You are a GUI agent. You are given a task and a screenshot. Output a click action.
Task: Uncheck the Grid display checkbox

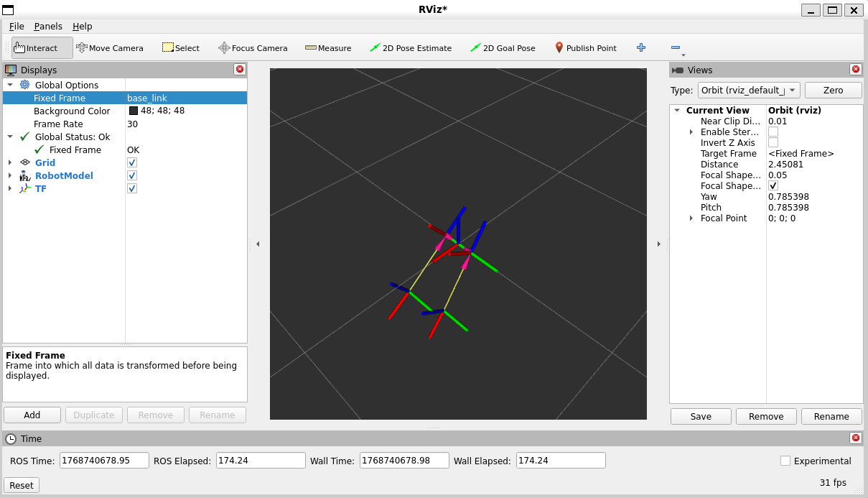[x=132, y=162]
